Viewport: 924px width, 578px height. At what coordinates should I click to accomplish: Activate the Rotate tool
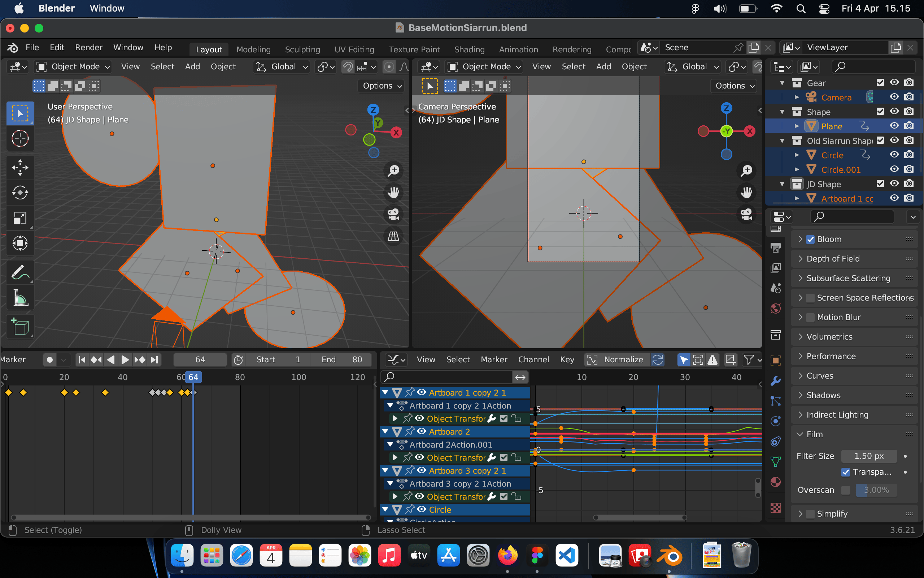coord(20,193)
